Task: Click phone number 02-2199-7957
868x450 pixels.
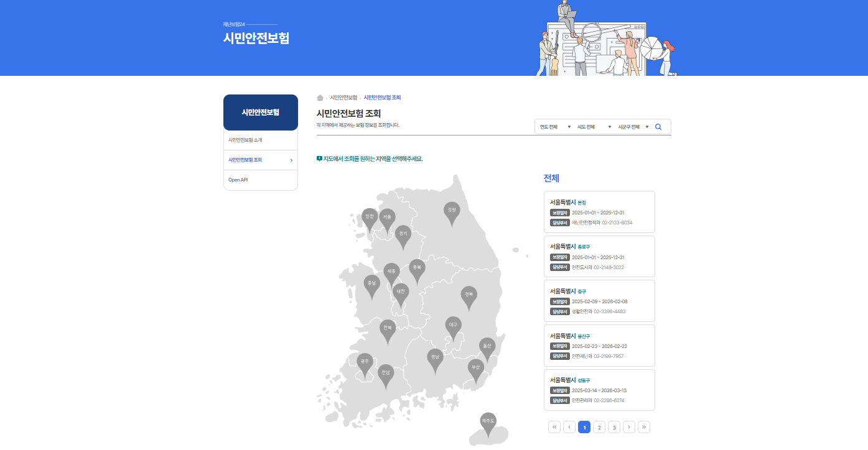Action: pos(609,356)
